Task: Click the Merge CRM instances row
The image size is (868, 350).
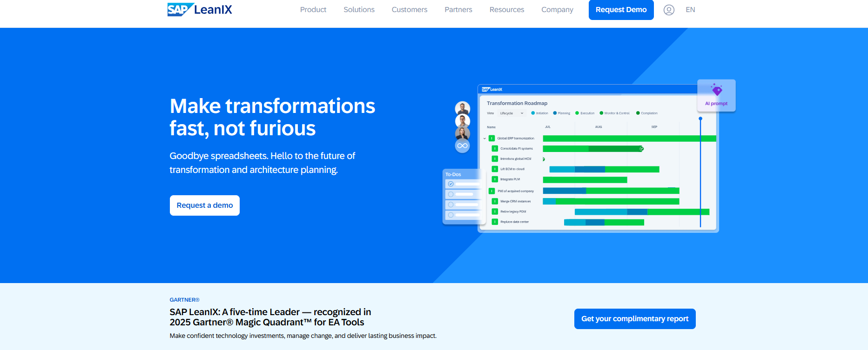Action: (516, 201)
